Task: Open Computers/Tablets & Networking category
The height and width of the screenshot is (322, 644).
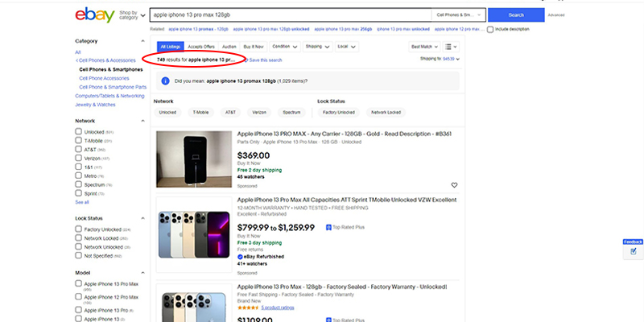Action: tap(109, 96)
